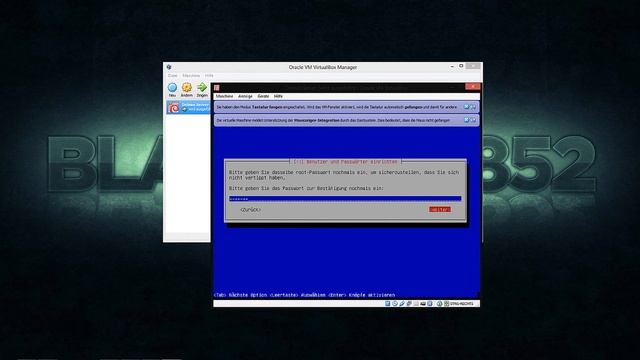Close the VM window with red X
The width and height of the screenshot is (640, 360).
pyautogui.click(x=473, y=87)
